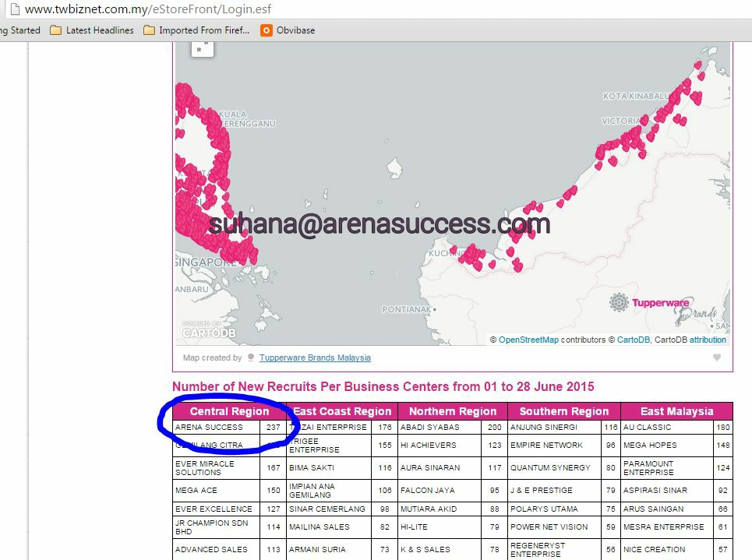Click the K & S SALES cell

point(440,549)
